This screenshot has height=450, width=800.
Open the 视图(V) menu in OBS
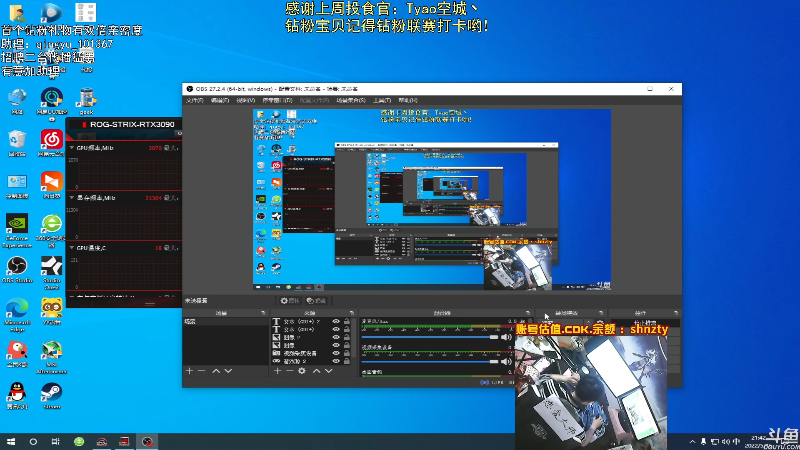point(245,101)
